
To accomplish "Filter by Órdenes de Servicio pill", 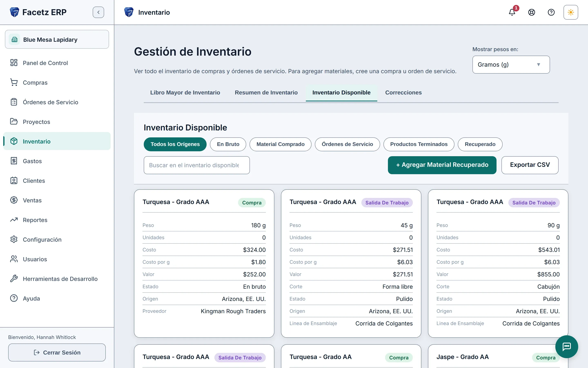I will click(347, 144).
